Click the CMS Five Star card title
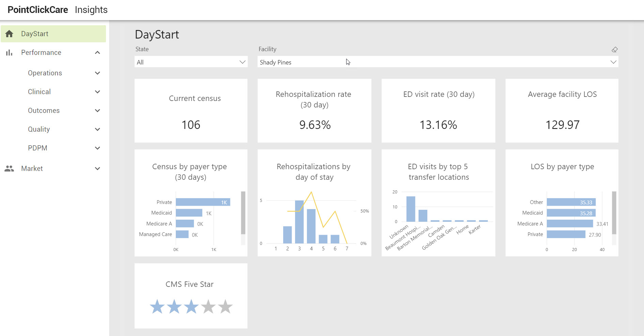This screenshot has width=644, height=336. tap(189, 284)
